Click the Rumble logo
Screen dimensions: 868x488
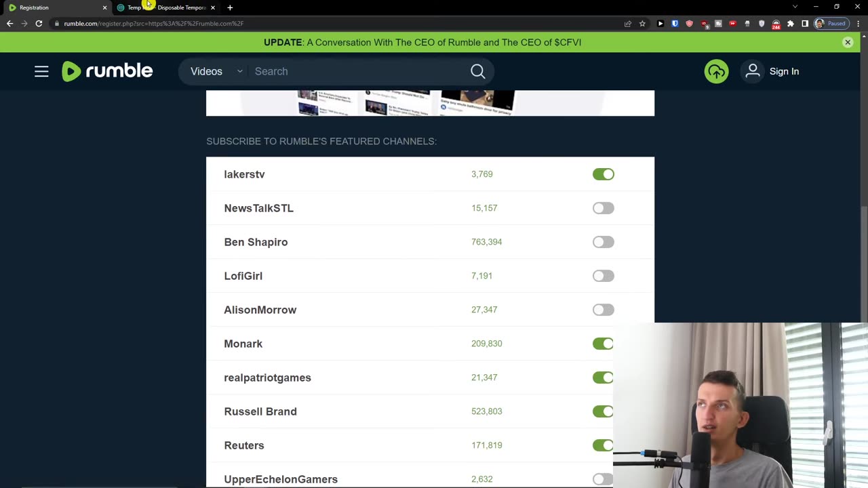tap(107, 71)
